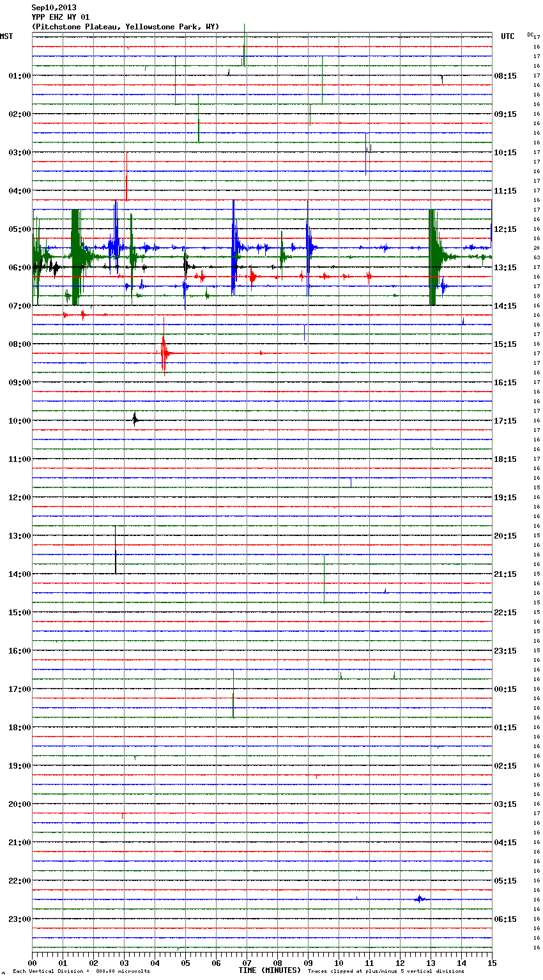Click the DC column header

(x=530, y=34)
